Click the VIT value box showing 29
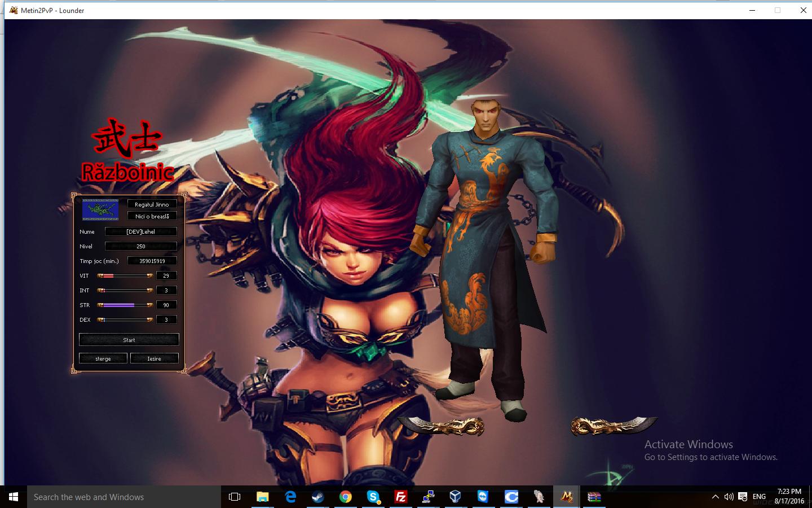The width and height of the screenshot is (812, 508). click(166, 275)
